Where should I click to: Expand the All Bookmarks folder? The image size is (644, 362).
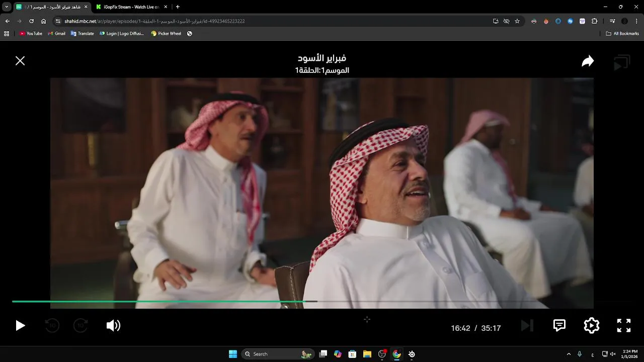click(622, 34)
